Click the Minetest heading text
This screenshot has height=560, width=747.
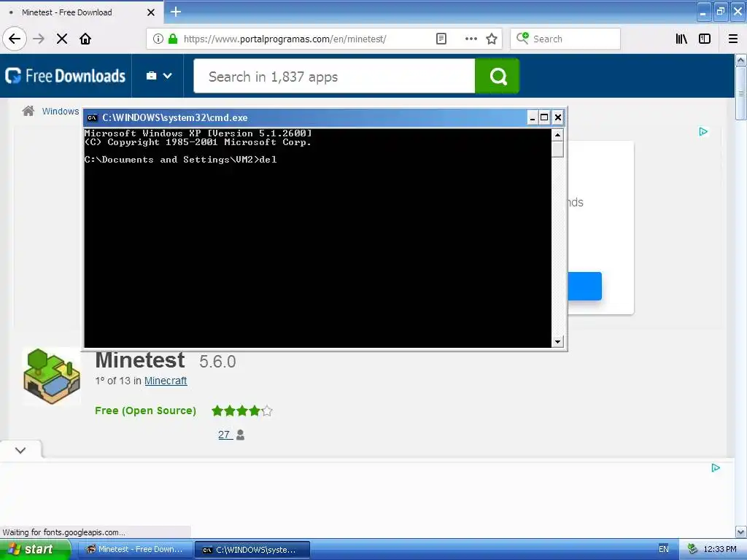139,360
